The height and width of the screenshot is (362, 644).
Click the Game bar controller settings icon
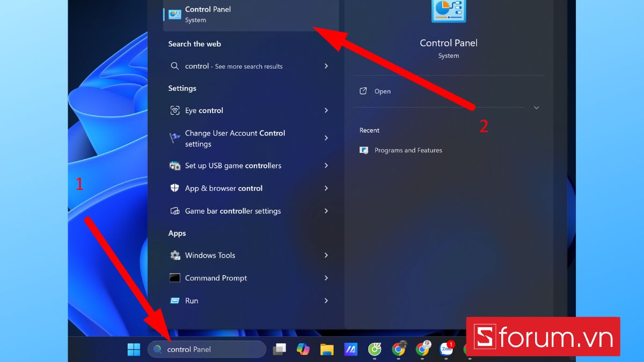coord(175,211)
